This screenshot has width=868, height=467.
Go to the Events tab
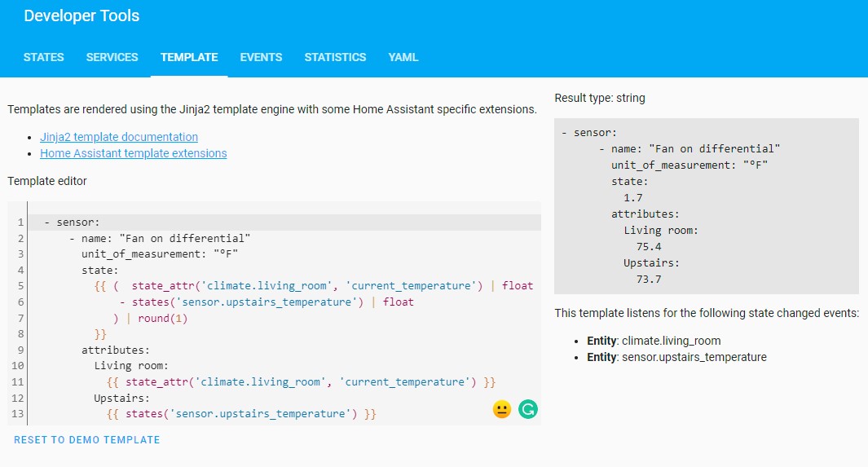tap(261, 57)
